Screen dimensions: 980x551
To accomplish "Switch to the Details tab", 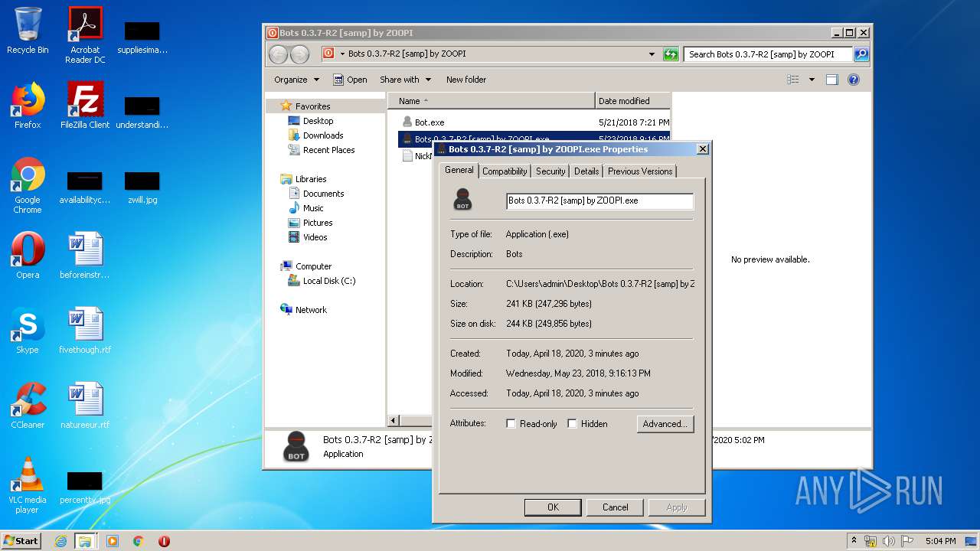I will (x=586, y=171).
